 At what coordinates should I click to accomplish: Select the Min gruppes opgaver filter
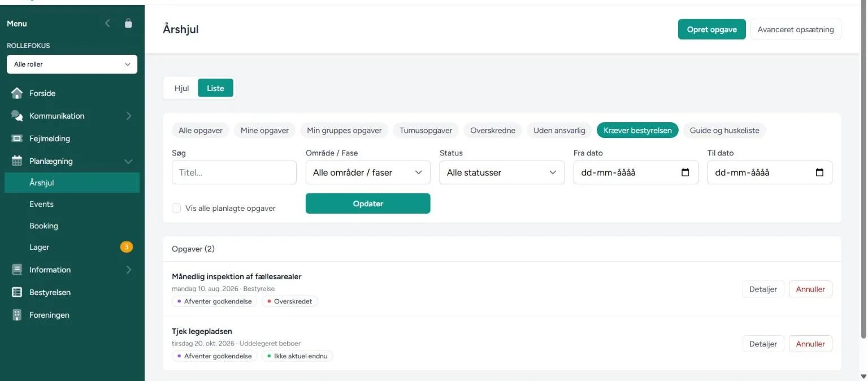pyautogui.click(x=344, y=131)
